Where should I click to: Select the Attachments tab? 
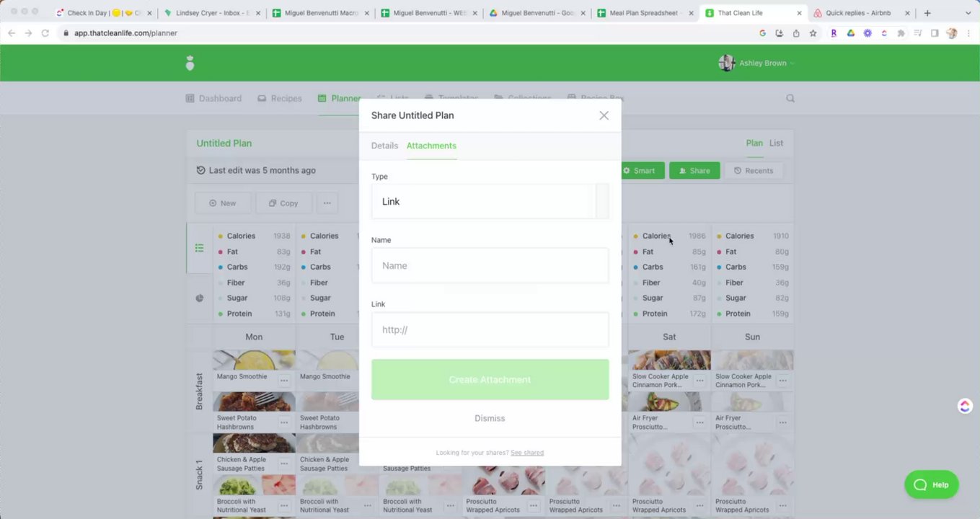click(431, 146)
